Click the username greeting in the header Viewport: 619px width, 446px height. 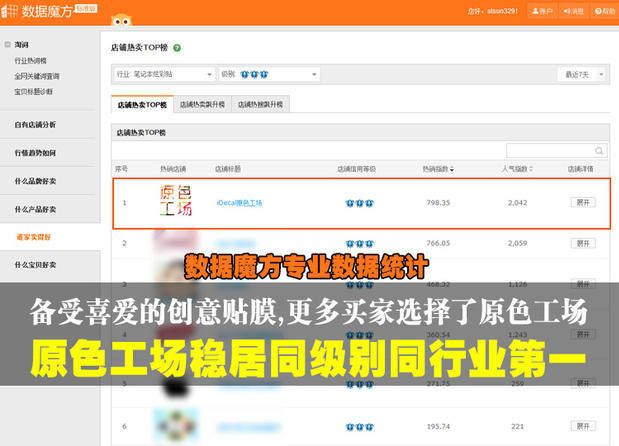click(492, 11)
